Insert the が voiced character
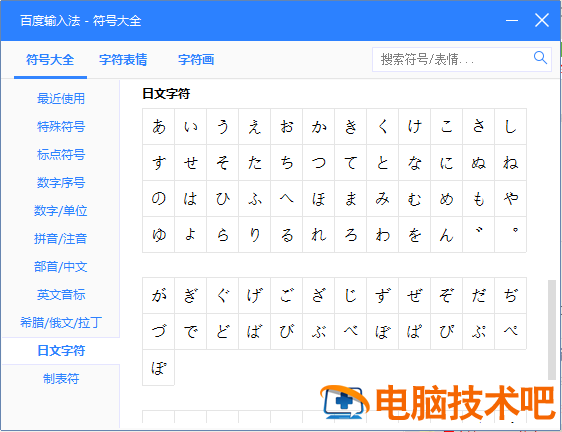 [x=158, y=295]
